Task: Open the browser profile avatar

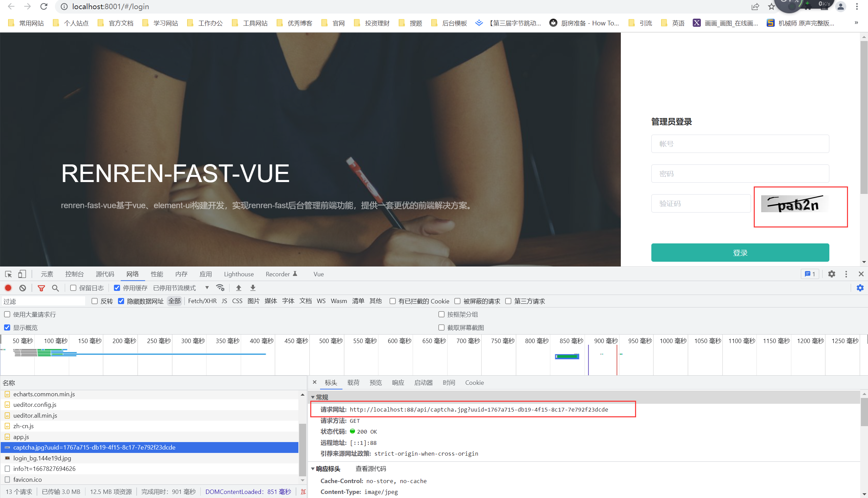Action: (841, 6)
